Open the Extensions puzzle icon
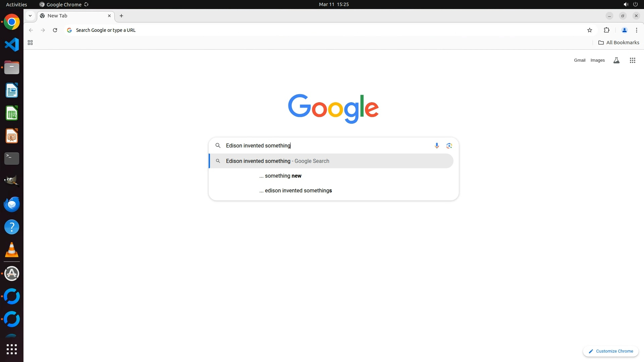Screen dimensions: 644x362 coord(606,30)
